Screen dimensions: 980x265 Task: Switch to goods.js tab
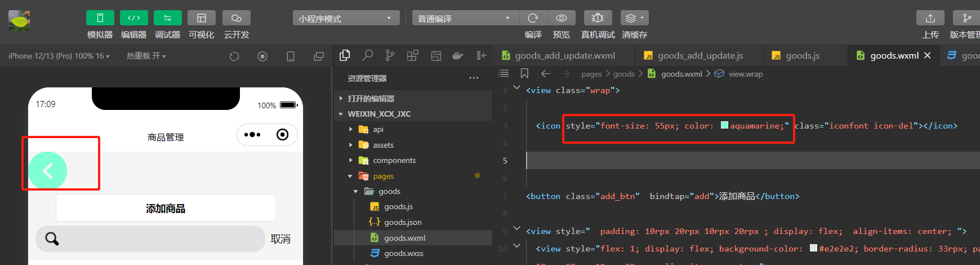(803, 55)
